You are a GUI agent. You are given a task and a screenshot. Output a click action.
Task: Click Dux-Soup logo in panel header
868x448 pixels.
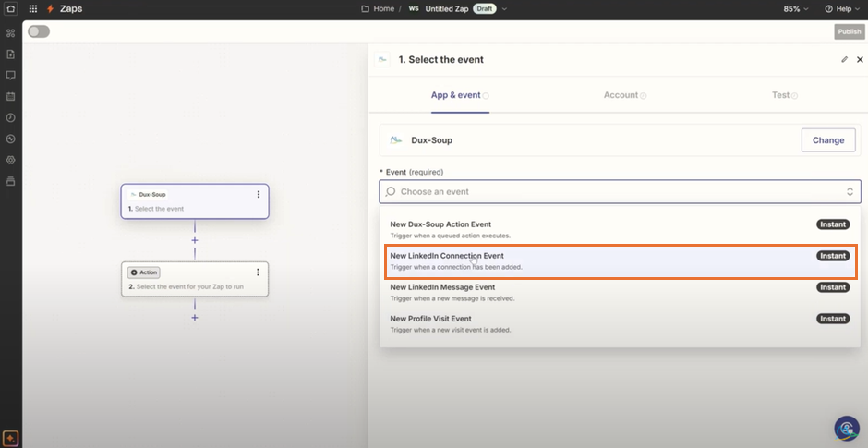click(382, 59)
